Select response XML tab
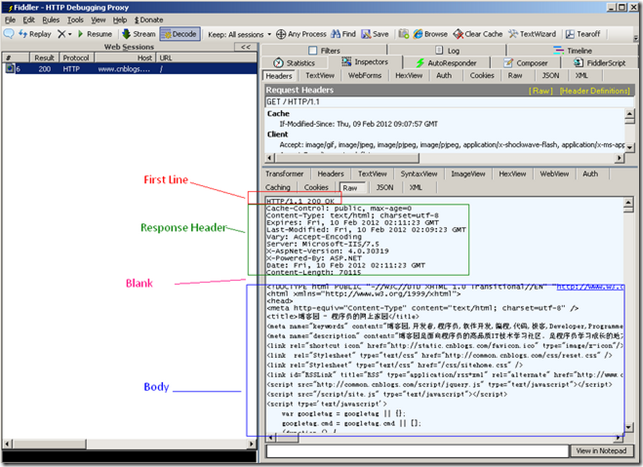The width and height of the screenshot is (643, 467). pyautogui.click(x=415, y=187)
